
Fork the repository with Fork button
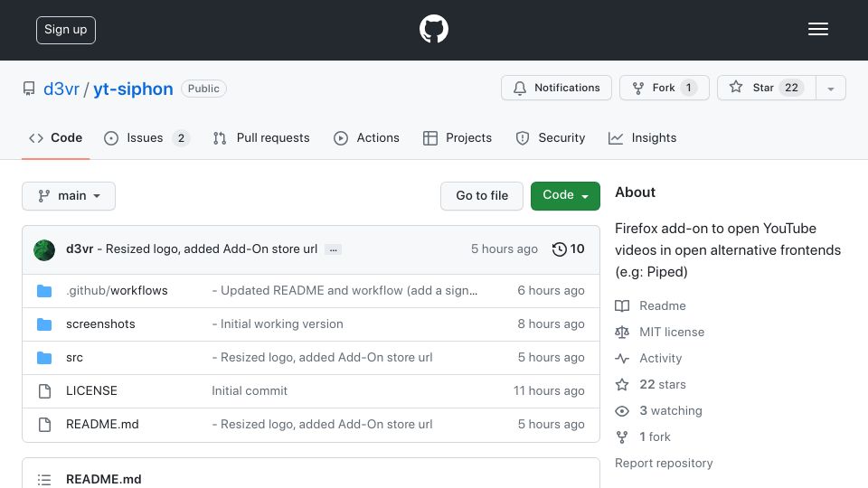[664, 88]
